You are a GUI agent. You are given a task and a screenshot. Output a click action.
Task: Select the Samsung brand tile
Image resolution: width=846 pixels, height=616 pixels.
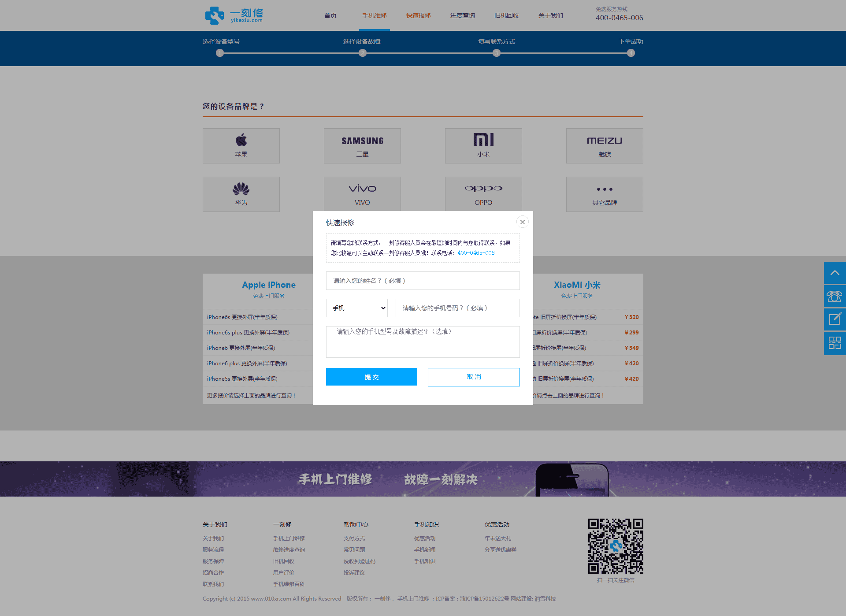[x=362, y=145]
